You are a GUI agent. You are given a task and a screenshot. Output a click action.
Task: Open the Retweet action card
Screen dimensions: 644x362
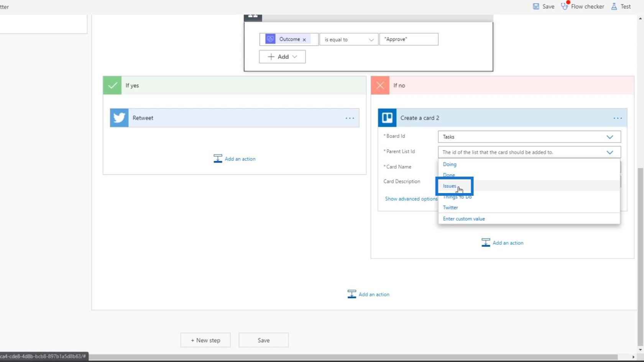235,118
